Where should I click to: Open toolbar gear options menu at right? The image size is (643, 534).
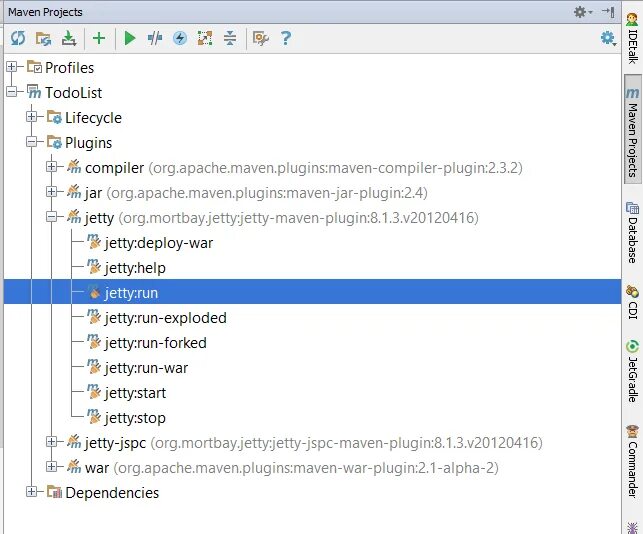(609, 39)
